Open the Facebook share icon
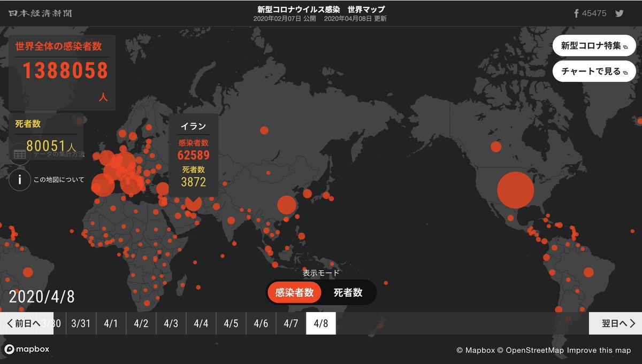 (x=576, y=13)
